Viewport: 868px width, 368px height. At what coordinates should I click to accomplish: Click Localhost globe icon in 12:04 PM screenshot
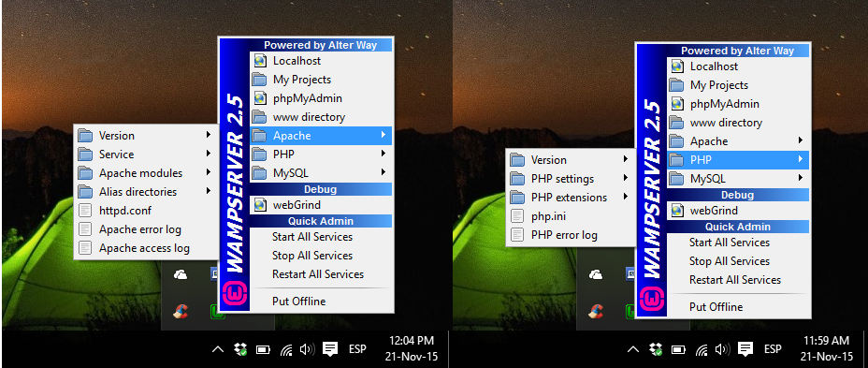coord(260,61)
